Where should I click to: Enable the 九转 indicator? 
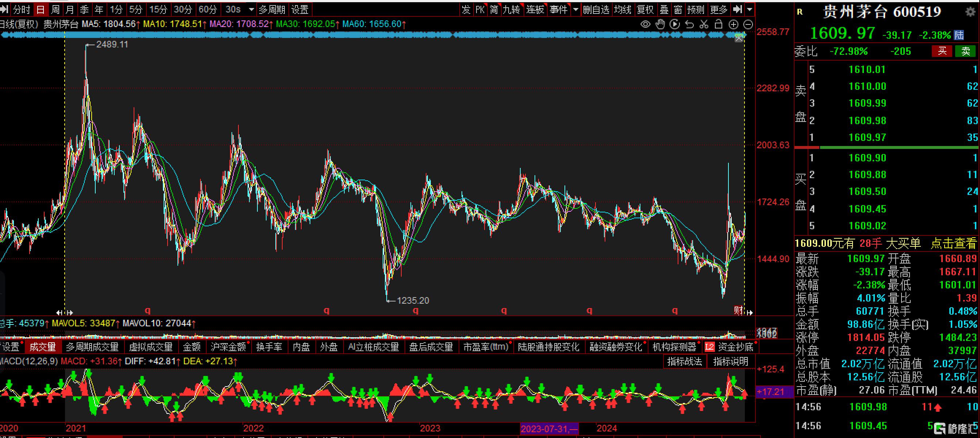tap(511, 9)
